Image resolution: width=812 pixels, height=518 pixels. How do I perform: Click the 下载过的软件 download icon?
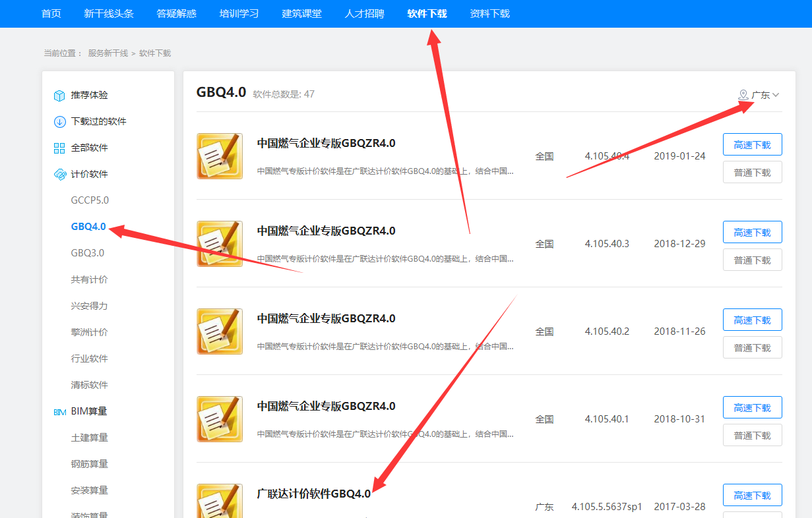click(x=59, y=122)
